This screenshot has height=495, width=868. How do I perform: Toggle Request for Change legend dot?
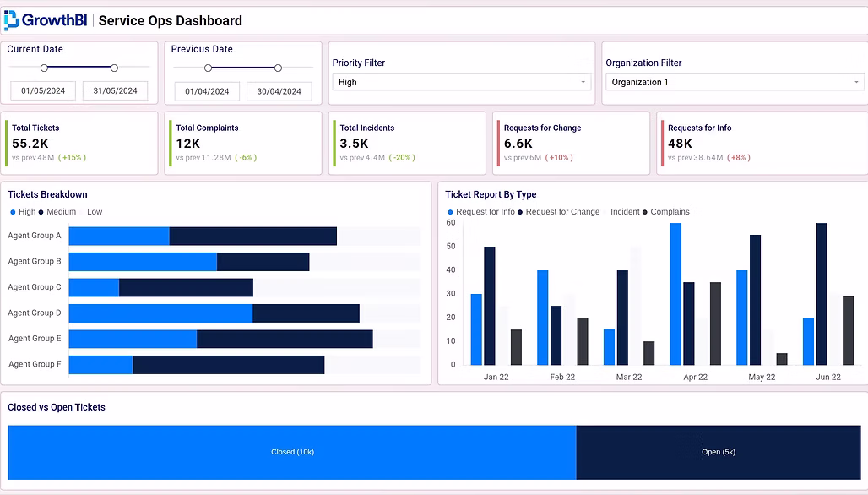point(520,212)
